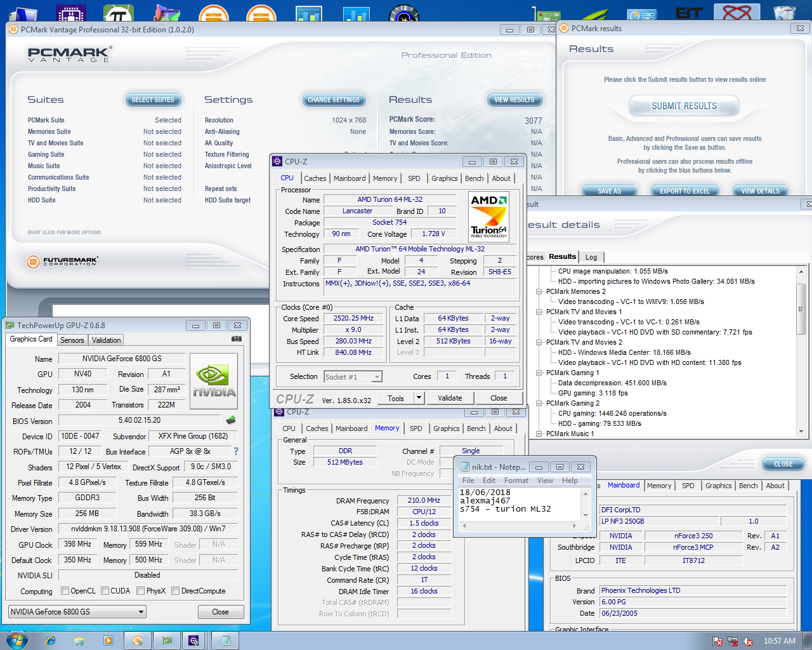Click the Close button in GPU-Z
The height and width of the screenshot is (650, 812).
[x=220, y=612]
